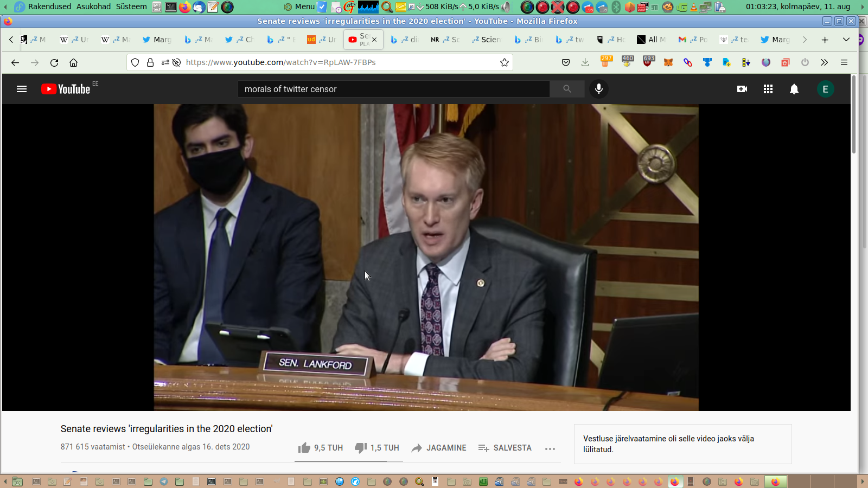The width and height of the screenshot is (868, 488).
Task: Launch Firefox from the top panel
Action: click(184, 7)
